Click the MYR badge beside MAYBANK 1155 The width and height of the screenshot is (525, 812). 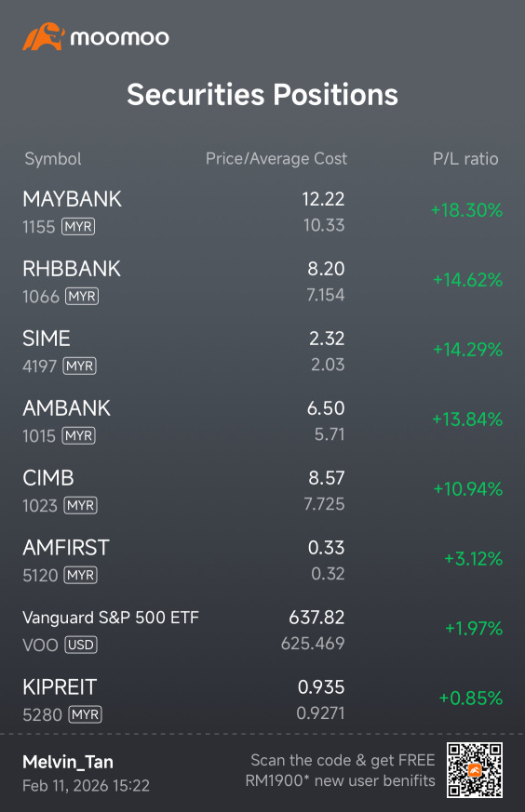coord(78,227)
